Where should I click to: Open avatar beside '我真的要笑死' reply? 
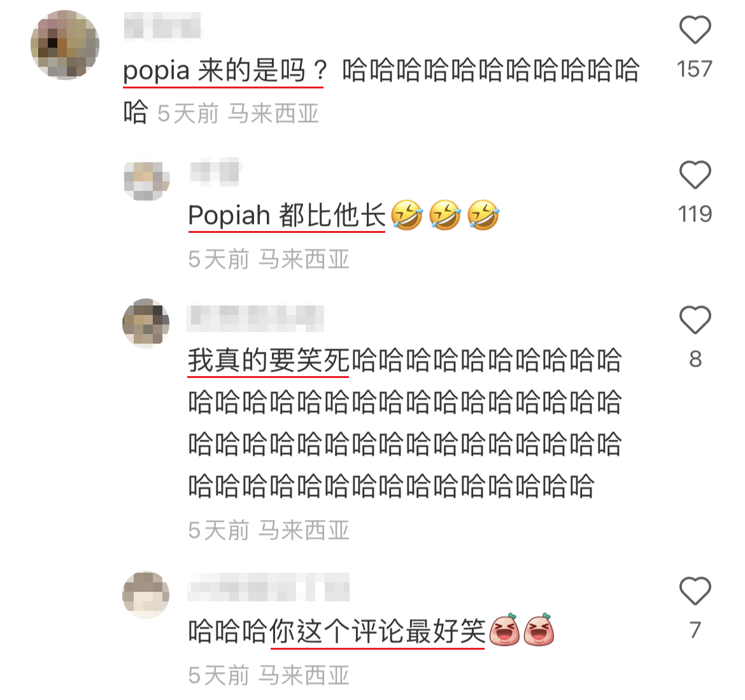click(x=146, y=323)
